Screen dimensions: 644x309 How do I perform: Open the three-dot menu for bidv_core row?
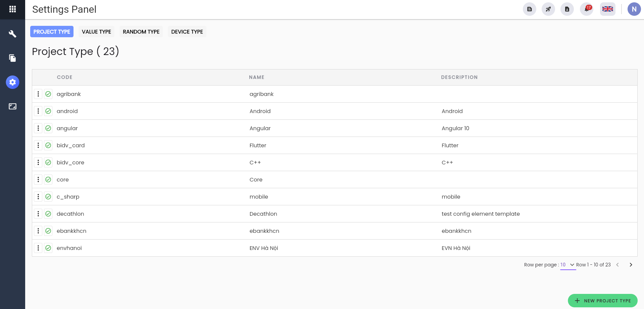(x=38, y=162)
